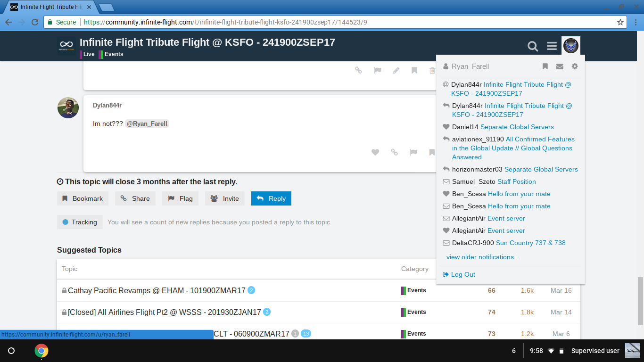Click reply count 66 in Cathay Pacific row

pyautogui.click(x=492, y=290)
